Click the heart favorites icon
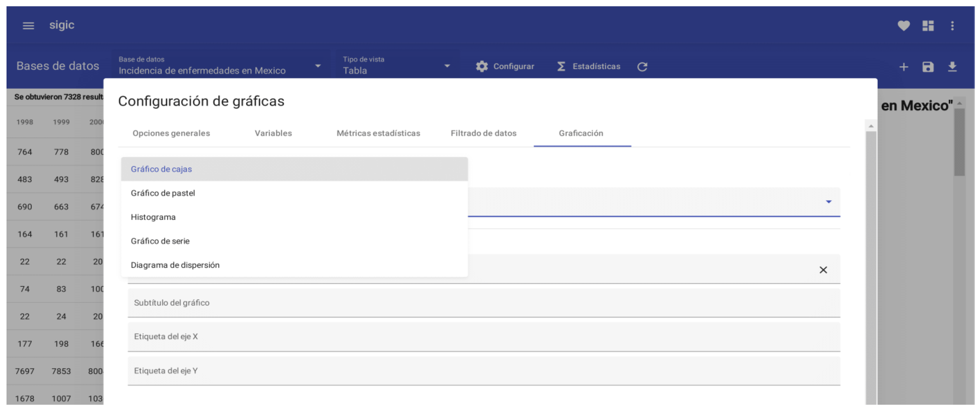 903,26
